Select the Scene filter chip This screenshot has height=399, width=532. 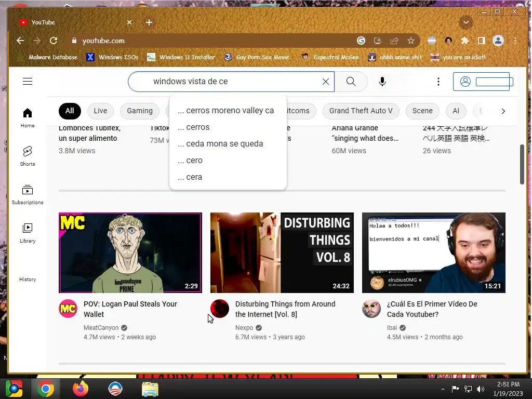(x=422, y=111)
